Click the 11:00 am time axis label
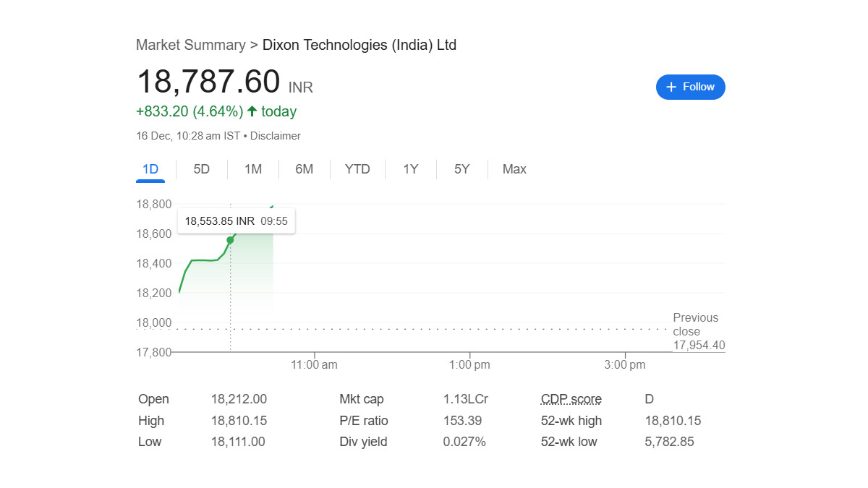The height and width of the screenshot is (488, 868). (314, 365)
